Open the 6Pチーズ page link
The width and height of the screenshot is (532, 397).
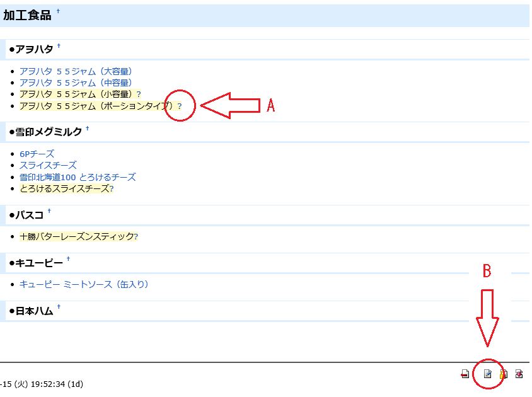click(x=37, y=154)
